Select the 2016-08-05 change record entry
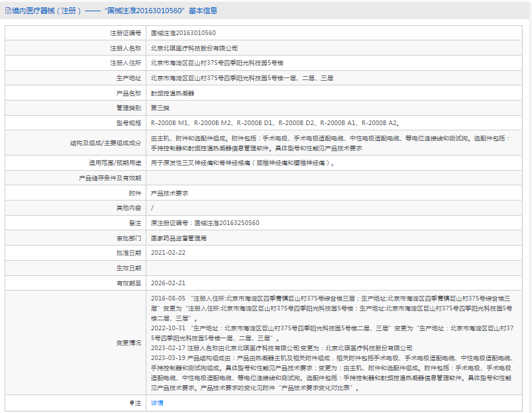Screen dimensions: 532x413 (x=331, y=308)
